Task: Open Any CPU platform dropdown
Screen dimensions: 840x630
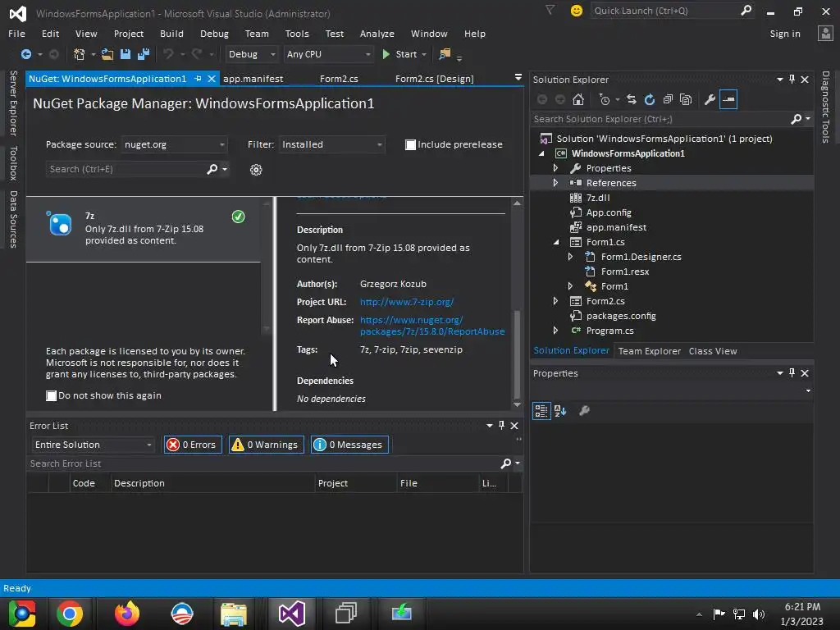Action: pyautogui.click(x=328, y=54)
